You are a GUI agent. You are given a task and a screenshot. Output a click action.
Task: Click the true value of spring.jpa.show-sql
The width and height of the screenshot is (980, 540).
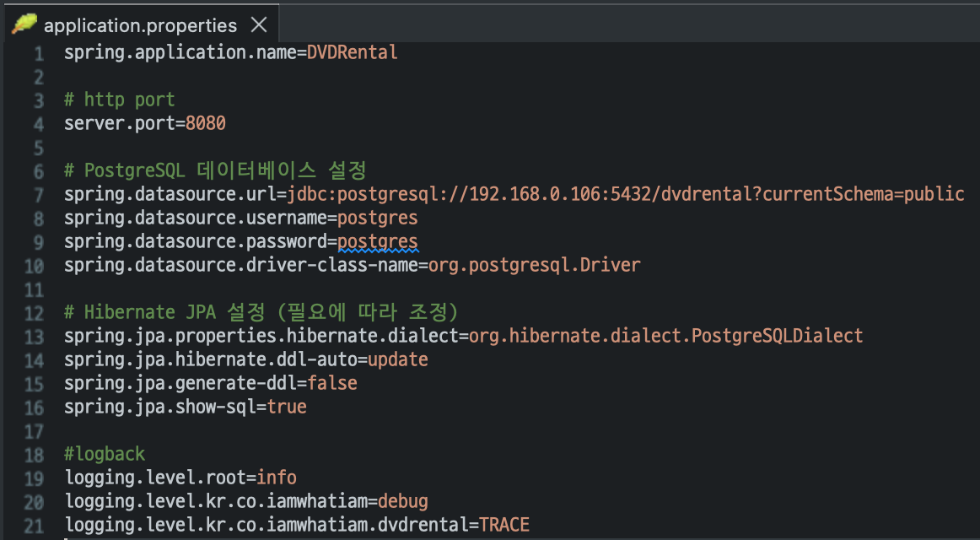[x=287, y=406]
